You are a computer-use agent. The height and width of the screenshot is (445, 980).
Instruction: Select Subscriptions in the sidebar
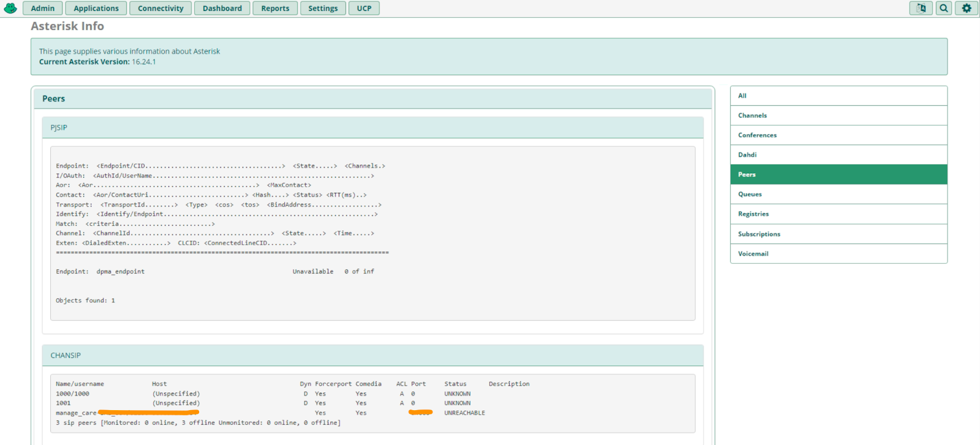[839, 234]
